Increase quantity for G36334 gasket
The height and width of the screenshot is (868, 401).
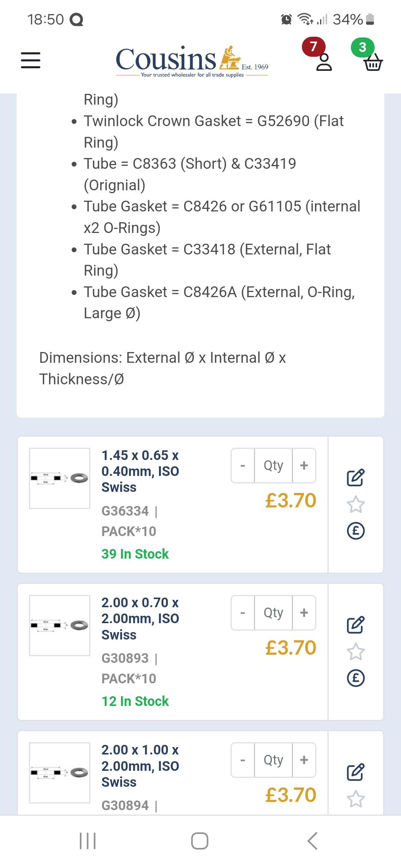click(304, 465)
